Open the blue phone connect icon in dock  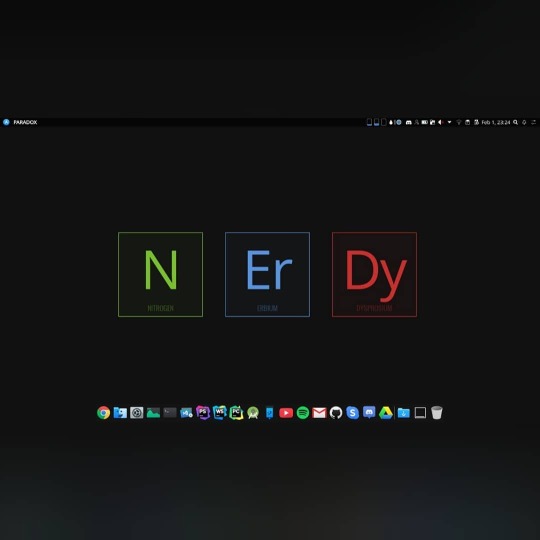pyautogui.click(x=270, y=413)
